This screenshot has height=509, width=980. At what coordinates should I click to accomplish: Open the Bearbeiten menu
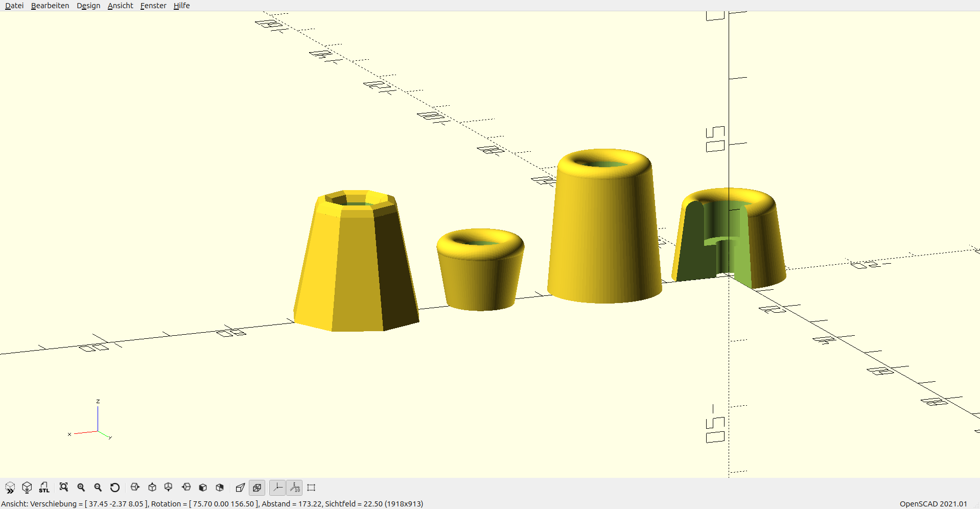50,6
